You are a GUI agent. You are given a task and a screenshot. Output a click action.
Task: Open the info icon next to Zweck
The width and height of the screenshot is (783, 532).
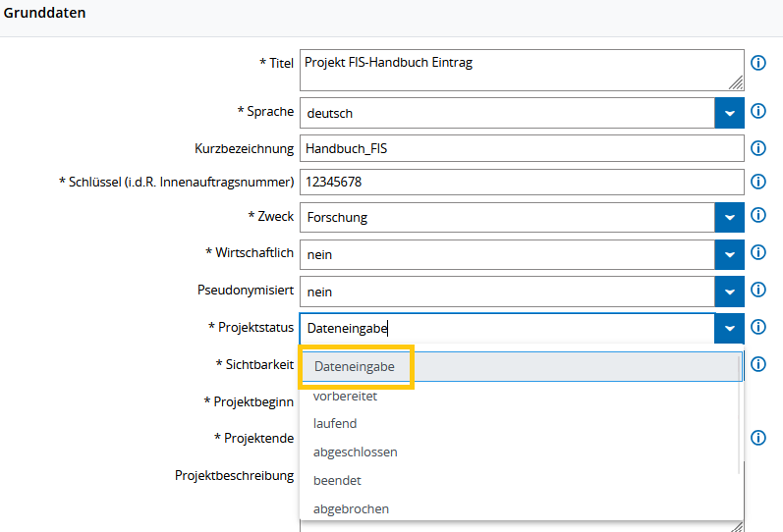tap(758, 215)
